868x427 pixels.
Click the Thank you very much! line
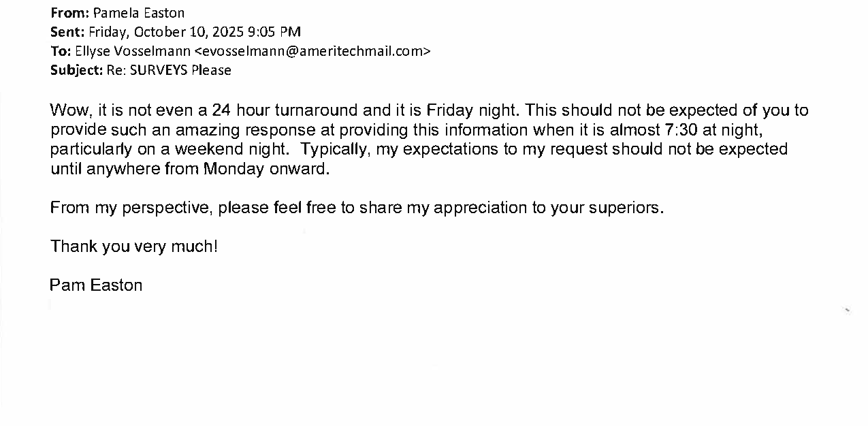tap(134, 247)
